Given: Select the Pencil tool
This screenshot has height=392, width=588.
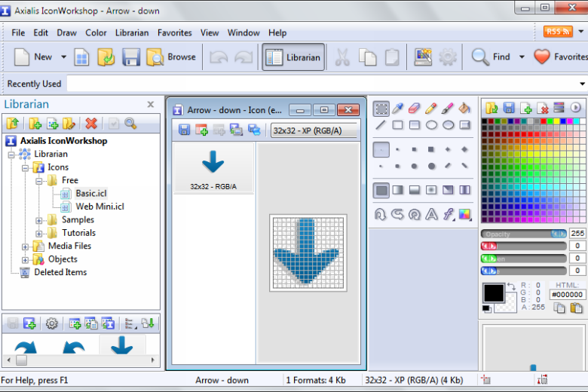Looking at the screenshot, I should coord(431,109).
